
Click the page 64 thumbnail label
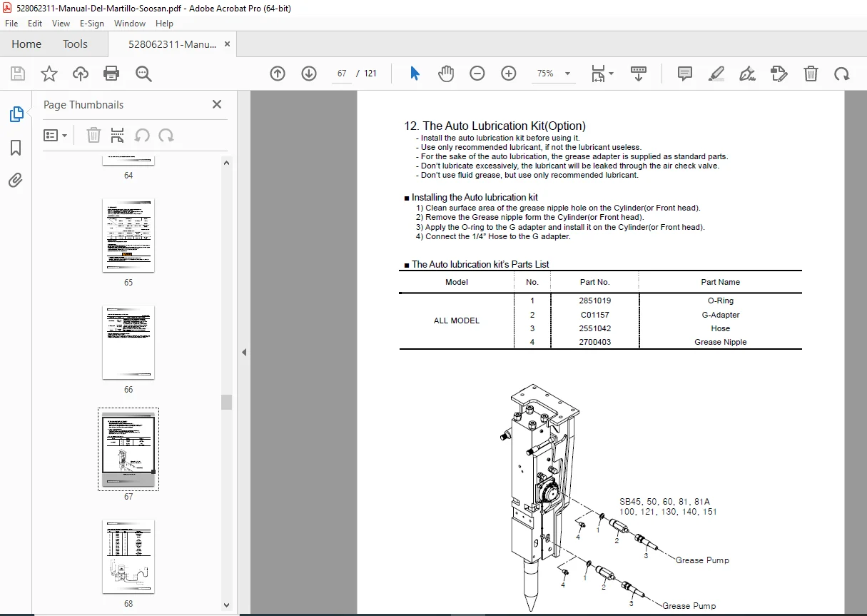pos(128,176)
